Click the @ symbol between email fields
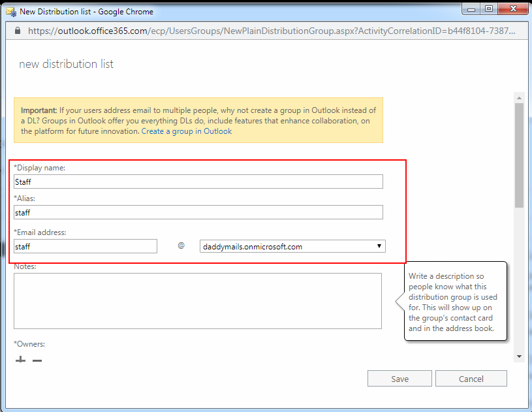 point(181,245)
